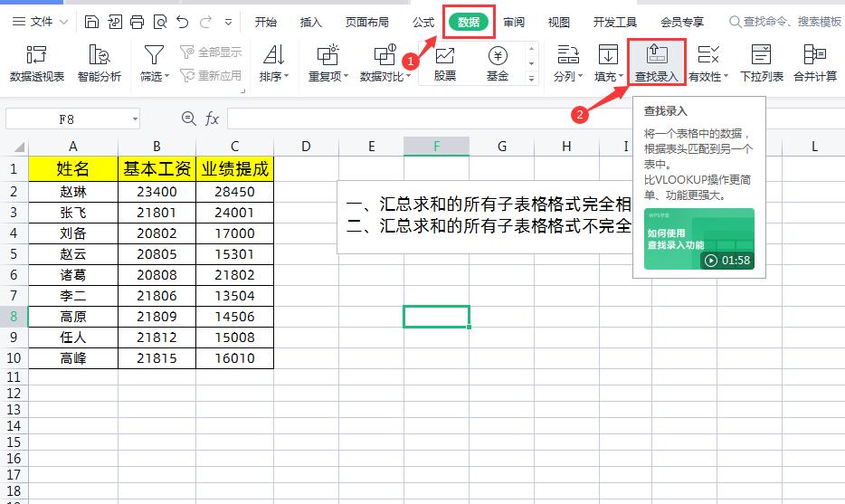Click the cell with value 16010

pos(235,358)
